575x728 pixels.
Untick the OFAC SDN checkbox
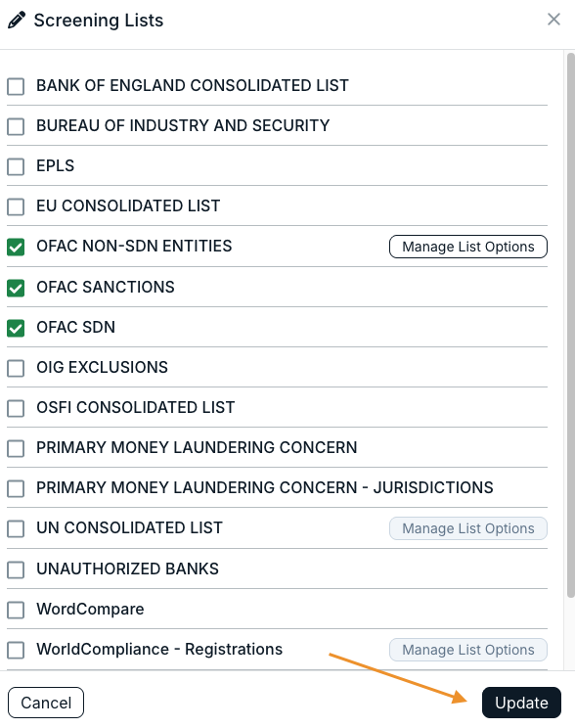tap(16, 328)
